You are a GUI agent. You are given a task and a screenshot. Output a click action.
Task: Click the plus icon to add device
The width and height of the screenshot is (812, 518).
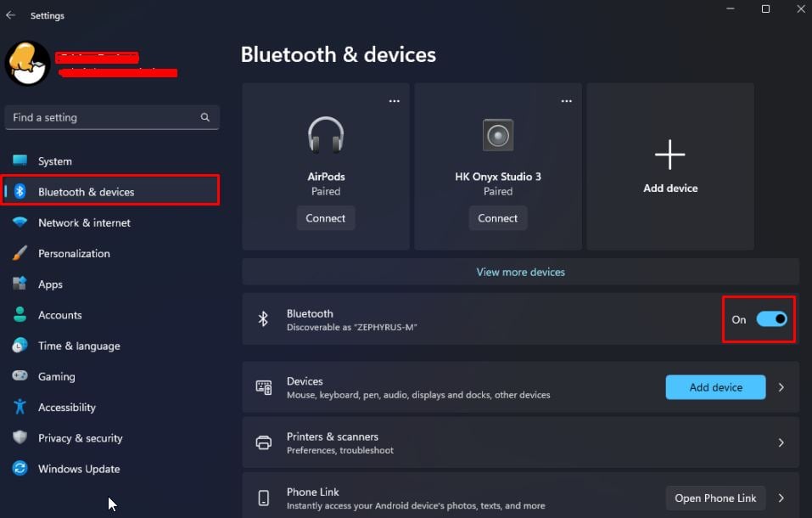[669, 155]
